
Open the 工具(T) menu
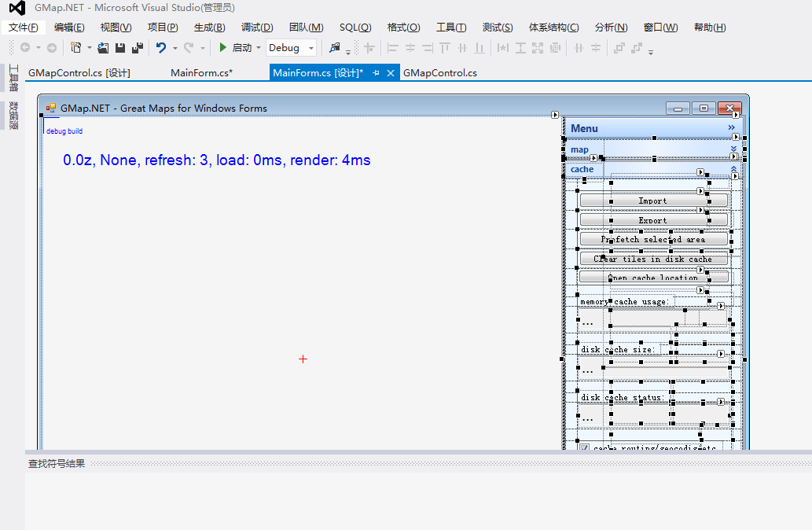451,28
